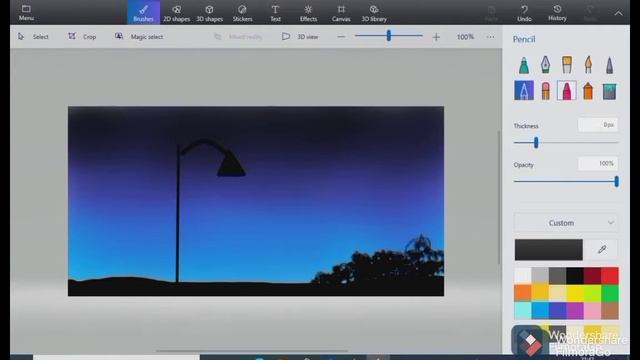Select the Spray can brush

588,91
